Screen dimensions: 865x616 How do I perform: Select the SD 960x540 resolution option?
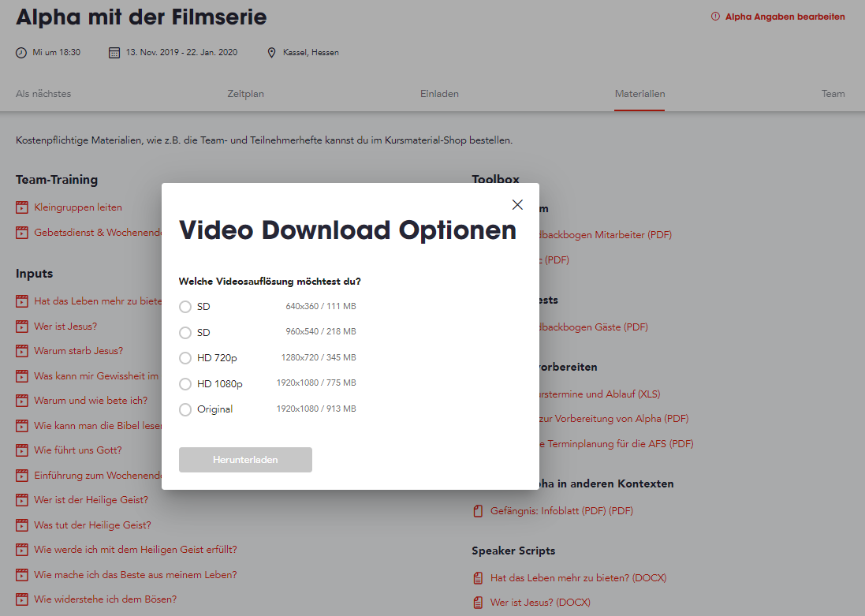point(185,333)
